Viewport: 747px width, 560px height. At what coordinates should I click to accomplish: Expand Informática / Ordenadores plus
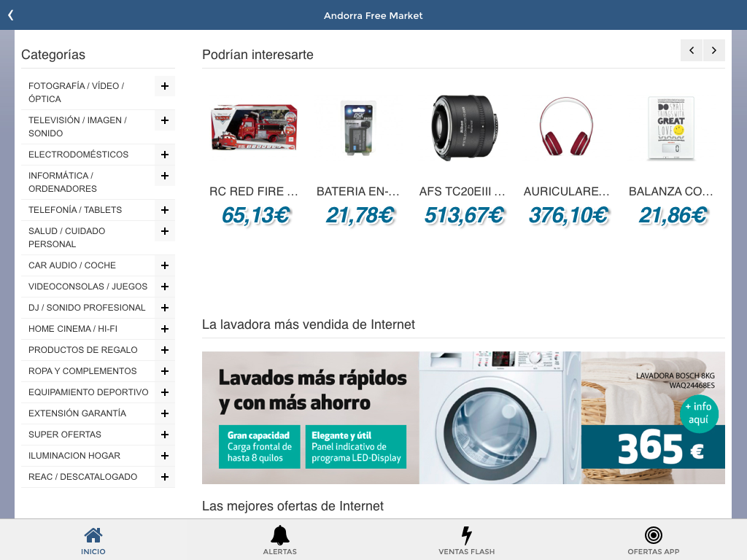tap(165, 176)
